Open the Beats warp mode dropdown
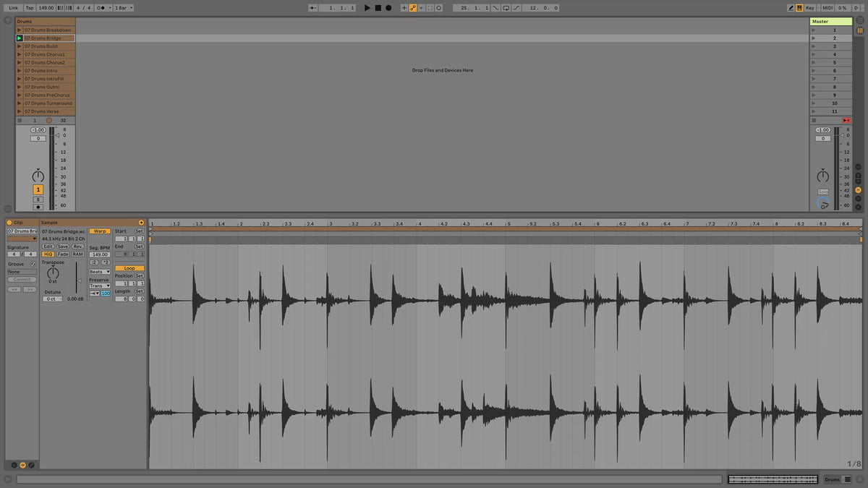 click(100, 272)
